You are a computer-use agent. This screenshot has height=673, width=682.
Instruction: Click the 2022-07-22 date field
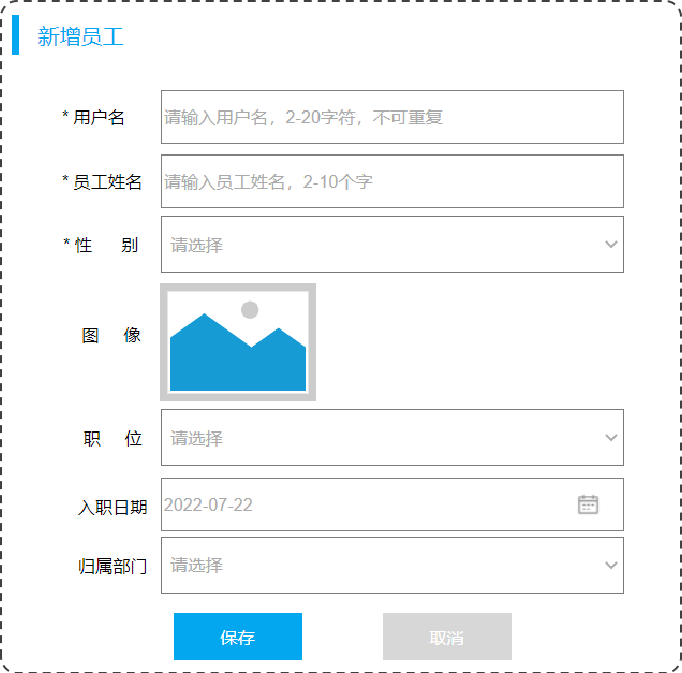392,505
